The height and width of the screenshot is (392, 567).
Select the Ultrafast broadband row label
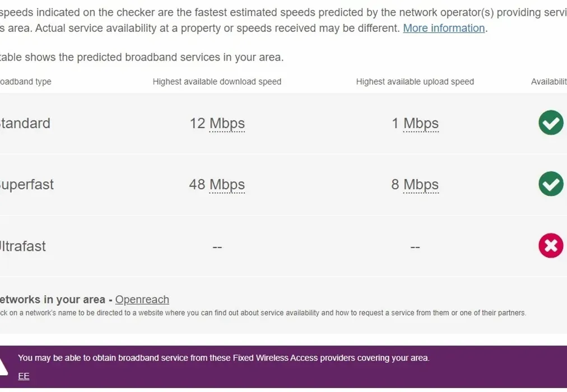(22, 246)
